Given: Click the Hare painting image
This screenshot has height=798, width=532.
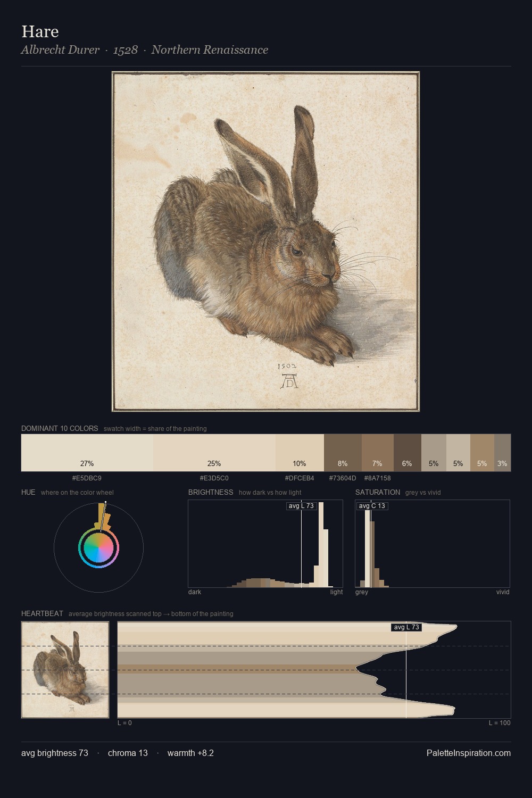Looking at the screenshot, I should click(265, 242).
